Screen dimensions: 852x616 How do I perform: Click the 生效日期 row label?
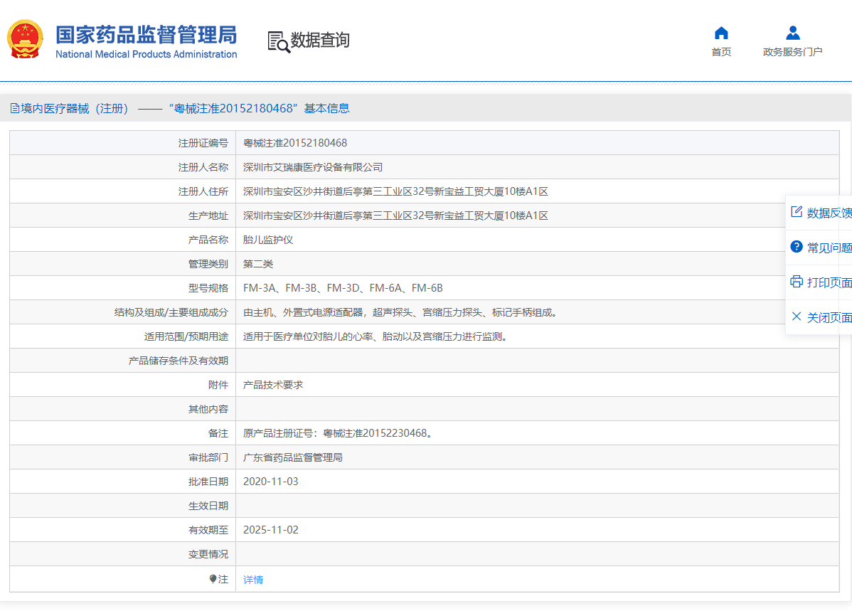208,506
